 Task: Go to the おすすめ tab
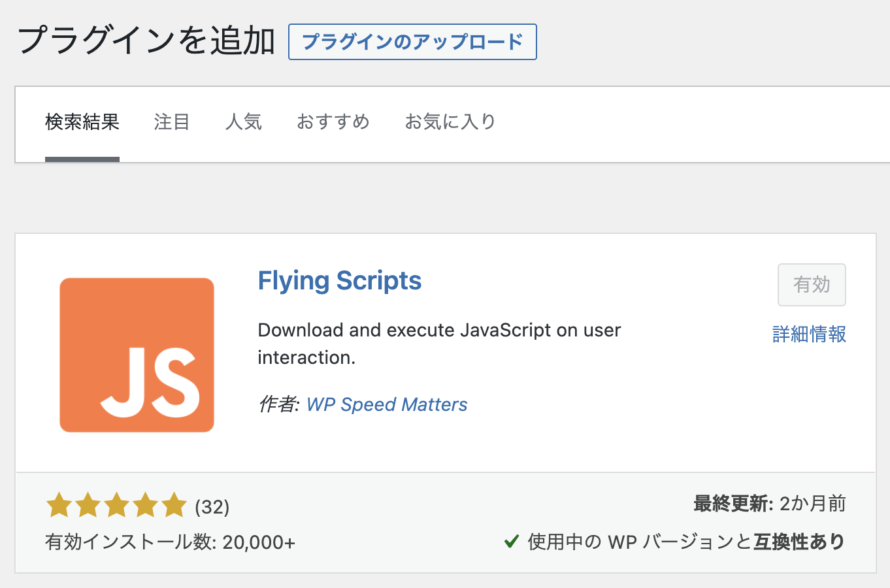click(x=333, y=122)
